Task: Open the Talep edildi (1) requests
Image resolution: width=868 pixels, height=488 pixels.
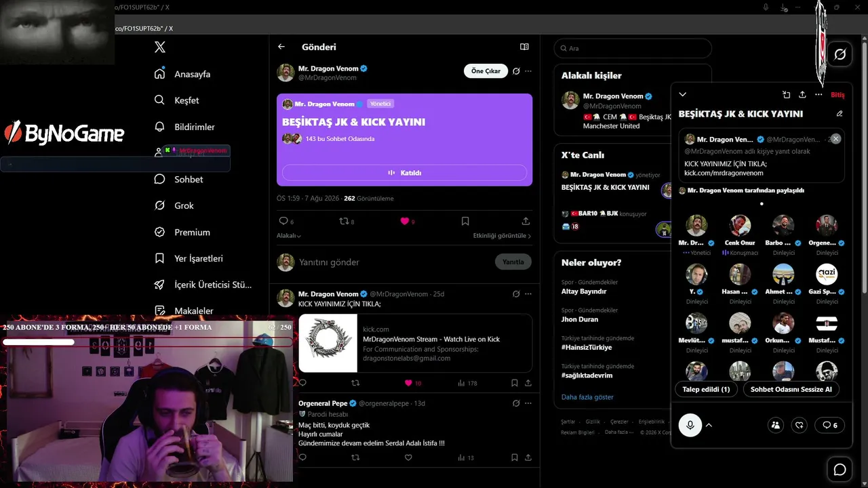Action: coord(706,389)
